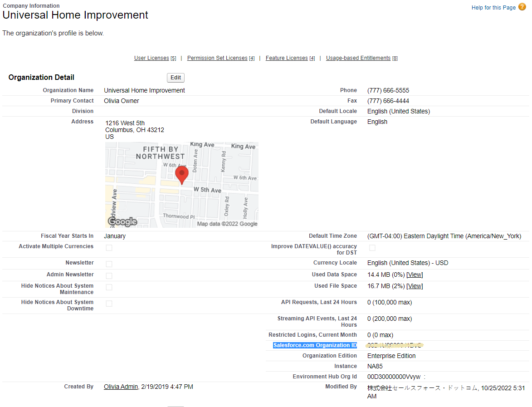532x407 pixels.
Task: Open the Help for this Page question icon
Action: click(522, 7)
